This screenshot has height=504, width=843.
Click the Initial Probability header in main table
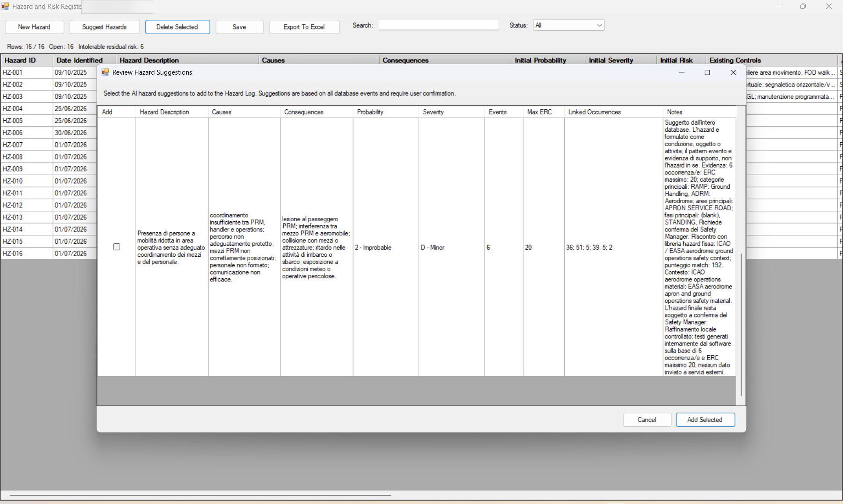coord(548,60)
